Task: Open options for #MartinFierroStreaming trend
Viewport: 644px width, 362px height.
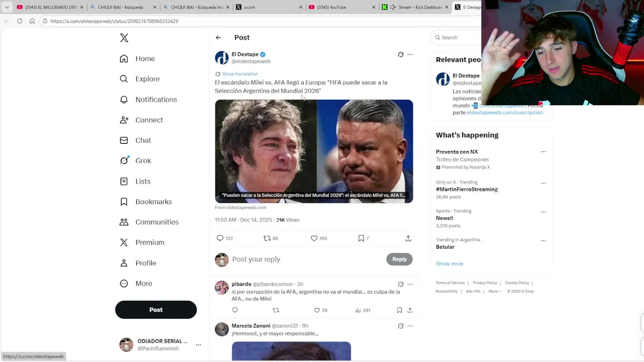Action: (x=543, y=184)
